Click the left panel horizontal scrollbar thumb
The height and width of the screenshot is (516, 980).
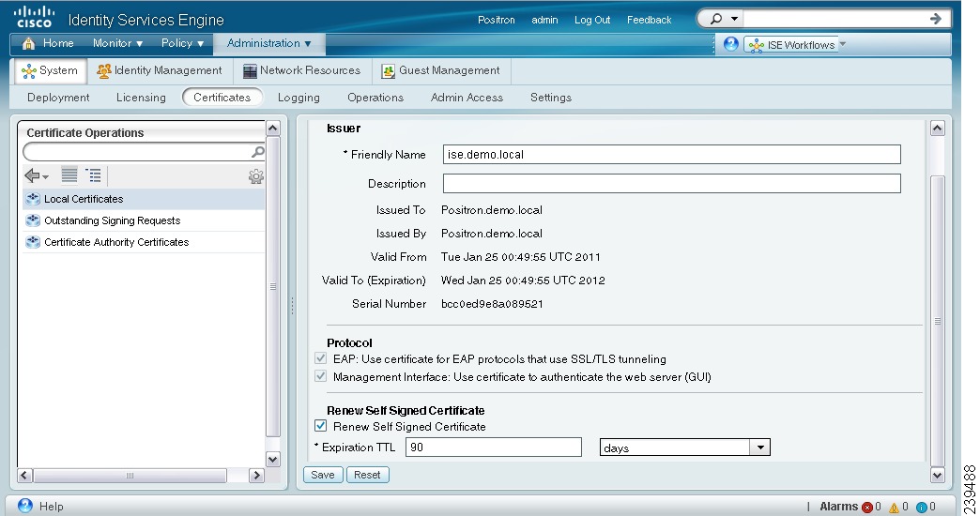[x=130, y=476]
